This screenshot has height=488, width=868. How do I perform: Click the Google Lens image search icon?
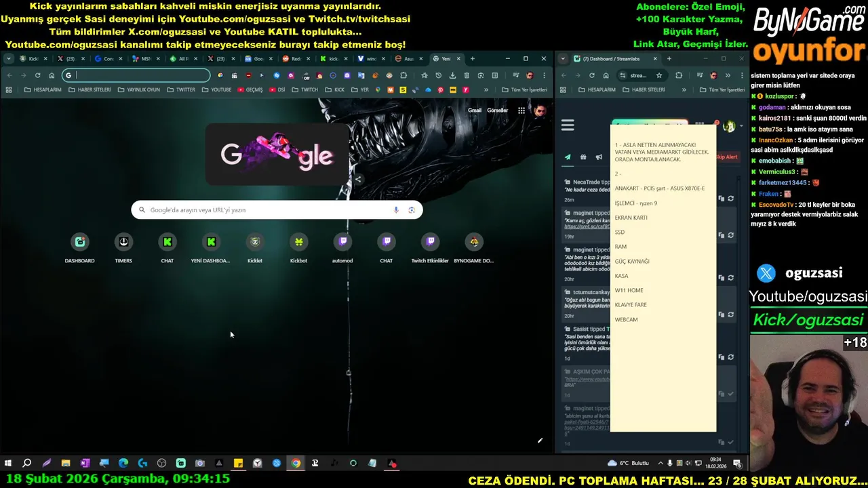point(412,210)
